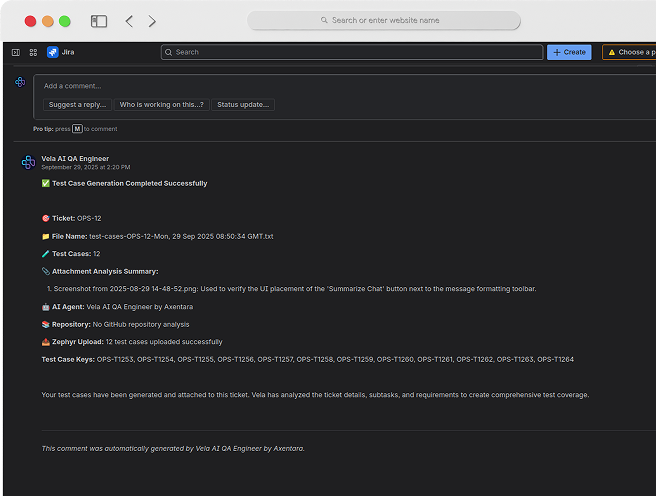Go back with browser back arrow

point(129,21)
